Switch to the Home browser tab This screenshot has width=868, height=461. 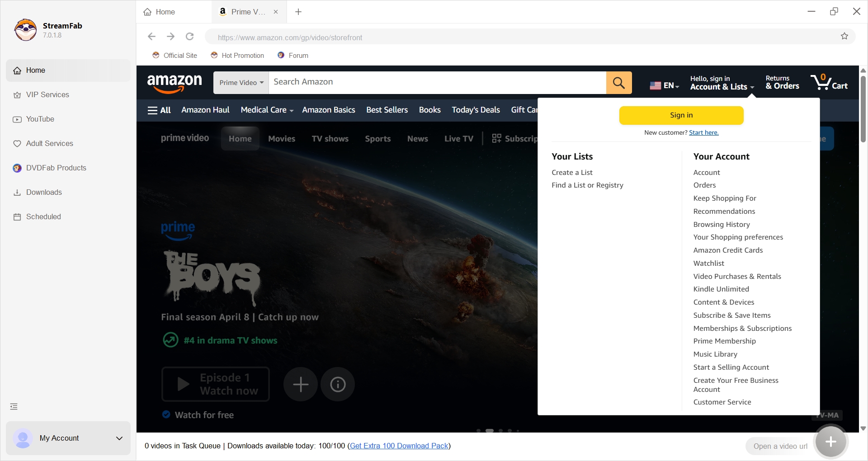pos(174,12)
